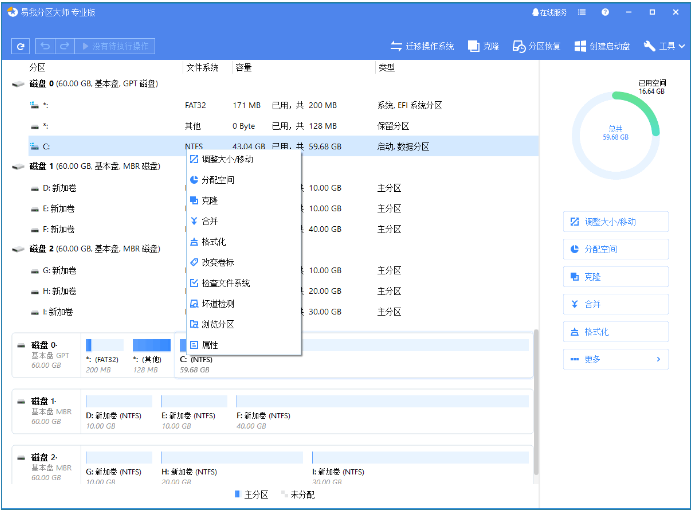Click the 克隆 (clone) toolbar icon

(484, 46)
